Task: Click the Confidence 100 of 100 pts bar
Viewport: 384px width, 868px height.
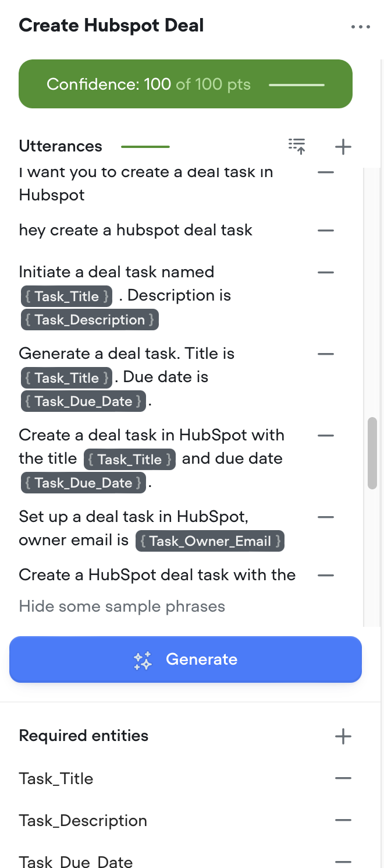Action: (x=186, y=84)
